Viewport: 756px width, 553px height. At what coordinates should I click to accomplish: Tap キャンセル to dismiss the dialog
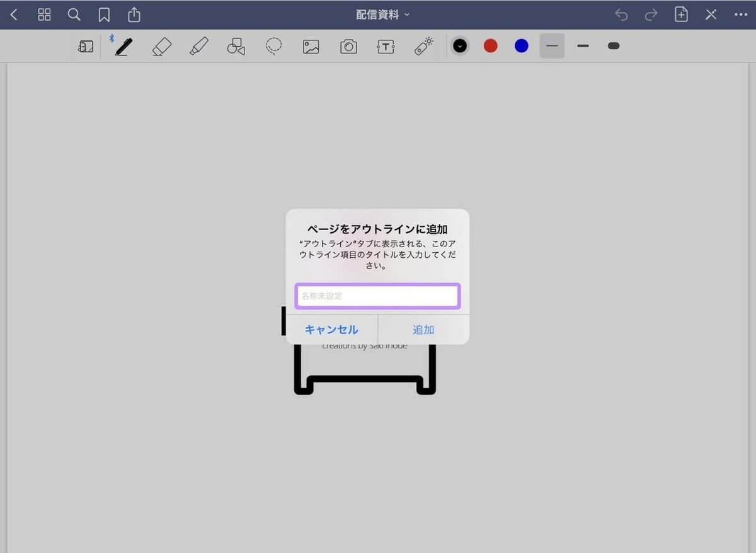(x=331, y=329)
